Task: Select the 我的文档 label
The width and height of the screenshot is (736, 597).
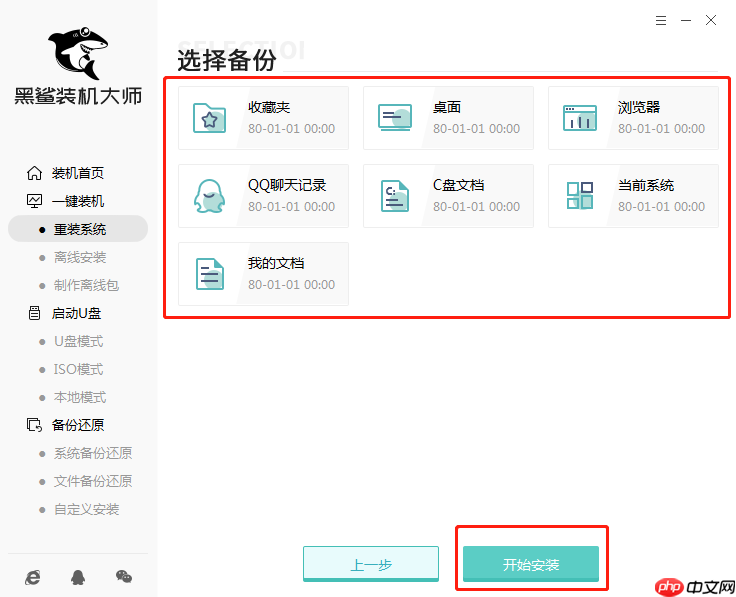Action: tap(276, 263)
